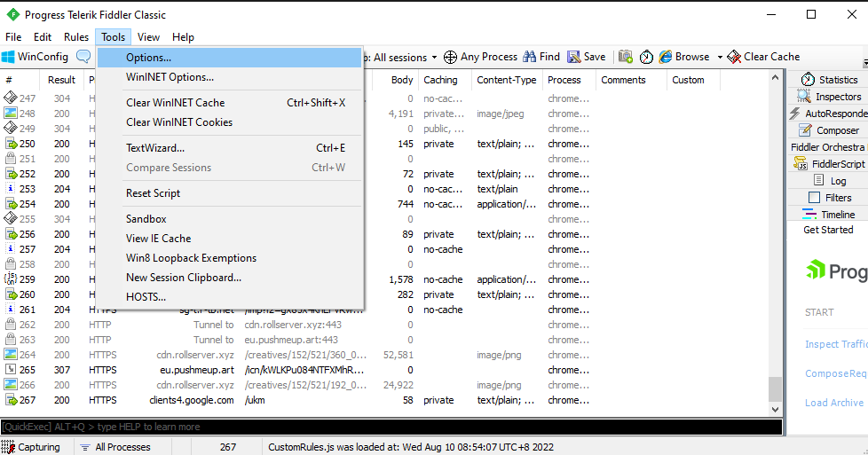
Task: Toggle the Filters checkbox
Action: (814, 198)
